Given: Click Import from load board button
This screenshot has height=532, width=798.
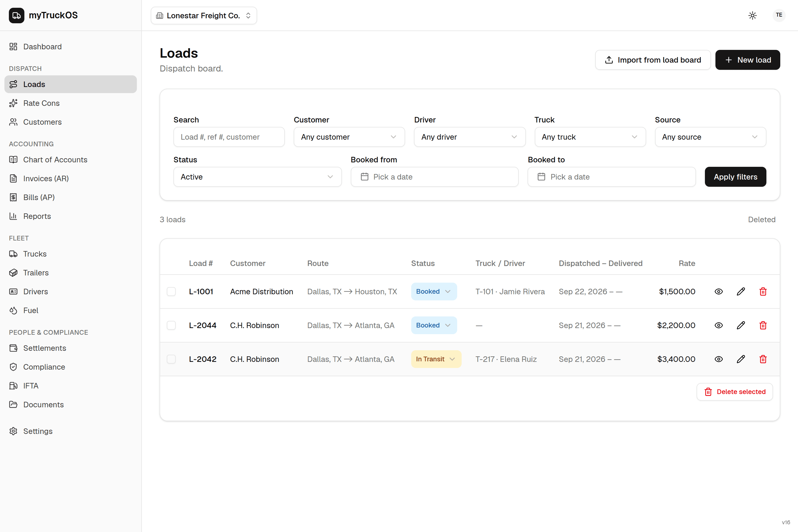Looking at the screenshot, I should coord(653,60).
